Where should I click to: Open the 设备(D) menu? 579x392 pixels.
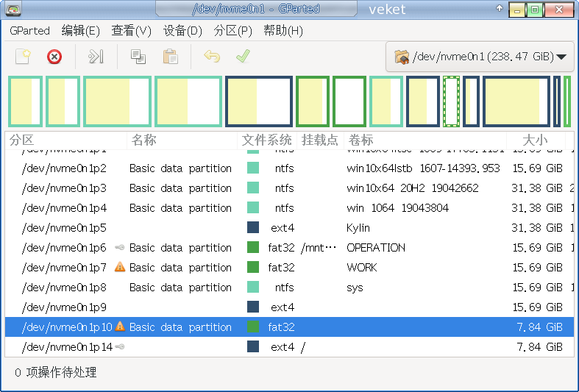[182, 30]
